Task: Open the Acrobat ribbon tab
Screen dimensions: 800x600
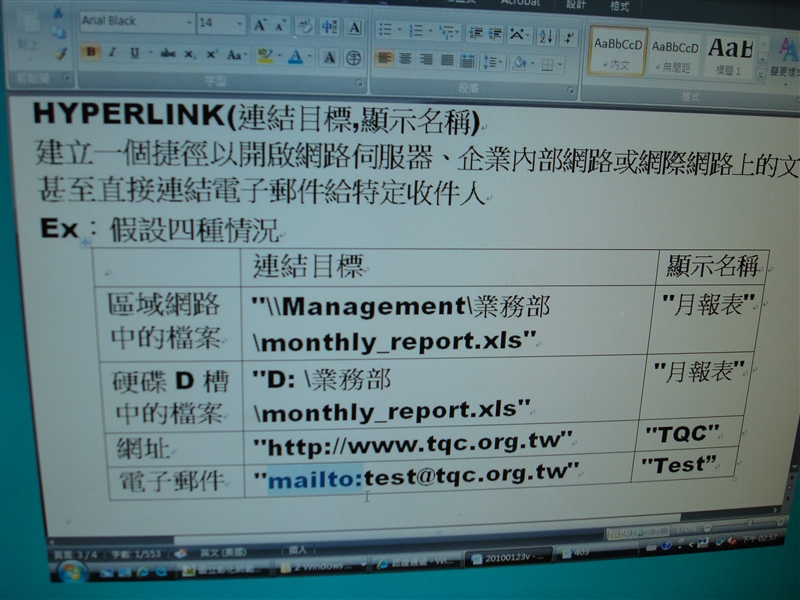Action: [x=521, y=3]
